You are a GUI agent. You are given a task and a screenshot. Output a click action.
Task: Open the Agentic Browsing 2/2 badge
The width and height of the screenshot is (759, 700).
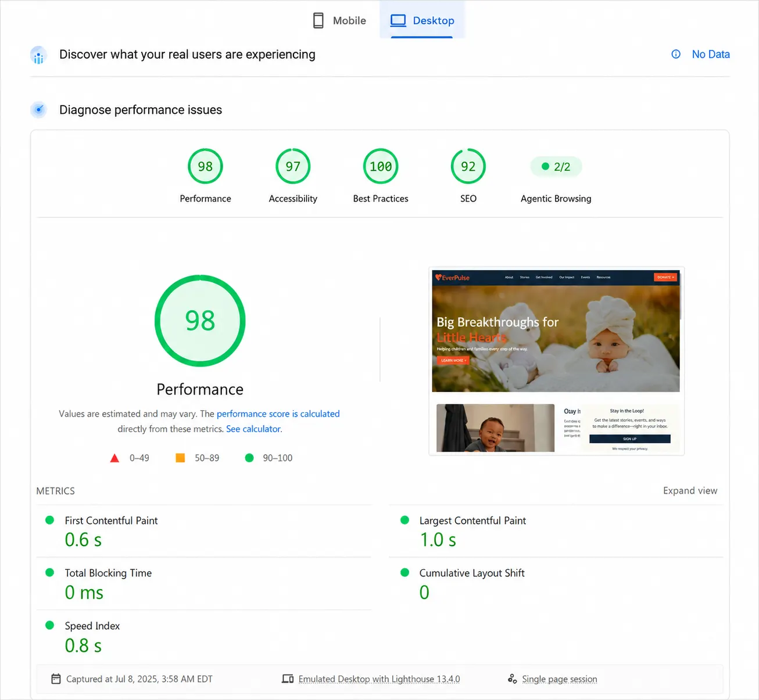556,167
